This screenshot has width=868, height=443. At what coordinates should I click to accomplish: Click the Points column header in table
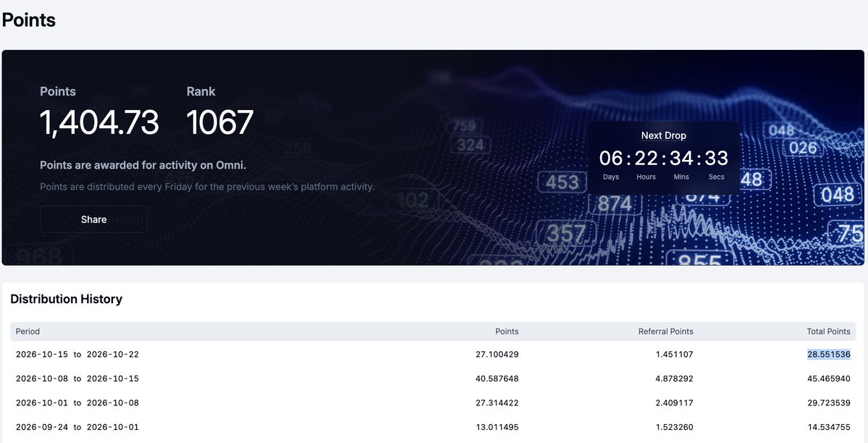507,332
